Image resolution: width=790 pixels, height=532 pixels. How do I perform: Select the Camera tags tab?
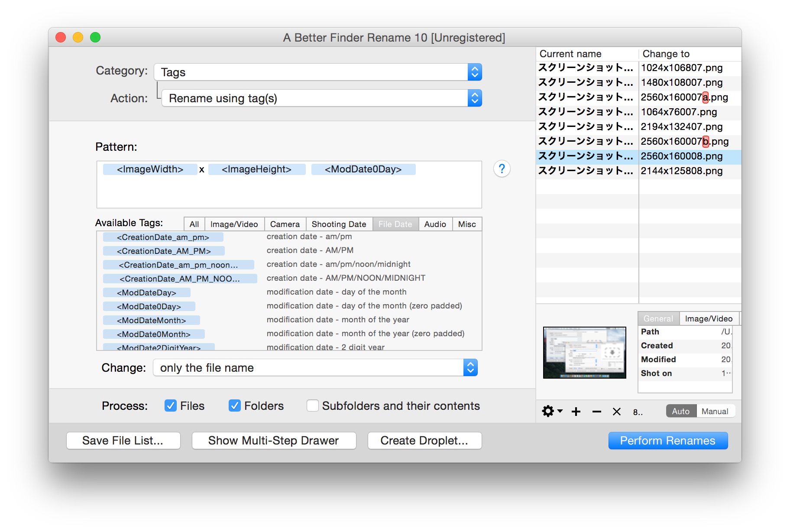click(x=285, y=224)
